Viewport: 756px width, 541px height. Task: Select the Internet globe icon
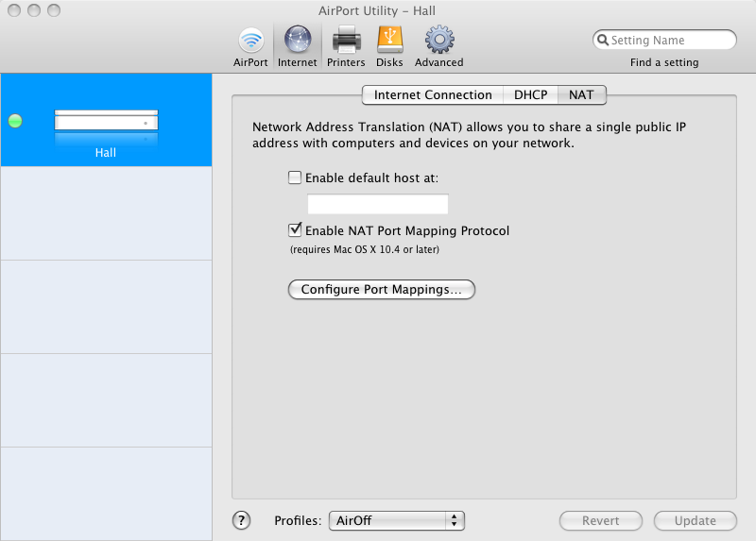click(x=298, y=40)
